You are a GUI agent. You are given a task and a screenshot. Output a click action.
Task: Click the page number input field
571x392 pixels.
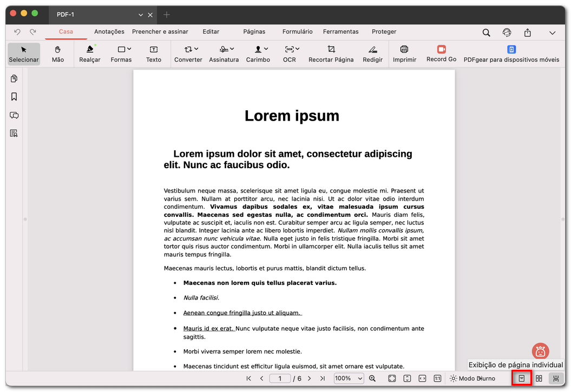click(280, 378)
